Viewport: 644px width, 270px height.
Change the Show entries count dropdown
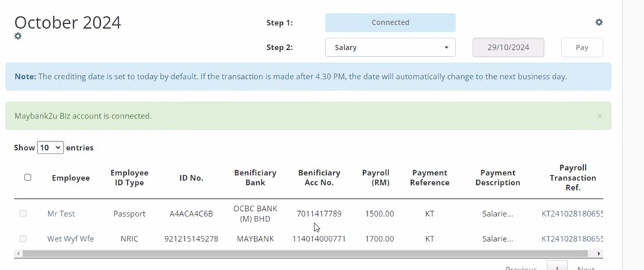(50, 147)
